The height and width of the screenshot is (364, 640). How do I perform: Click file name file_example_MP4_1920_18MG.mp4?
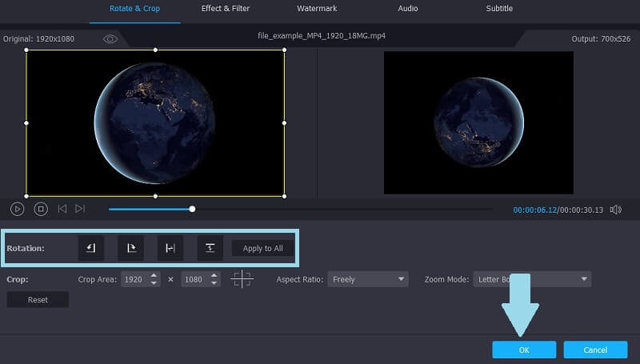click(x=322, y=36)
